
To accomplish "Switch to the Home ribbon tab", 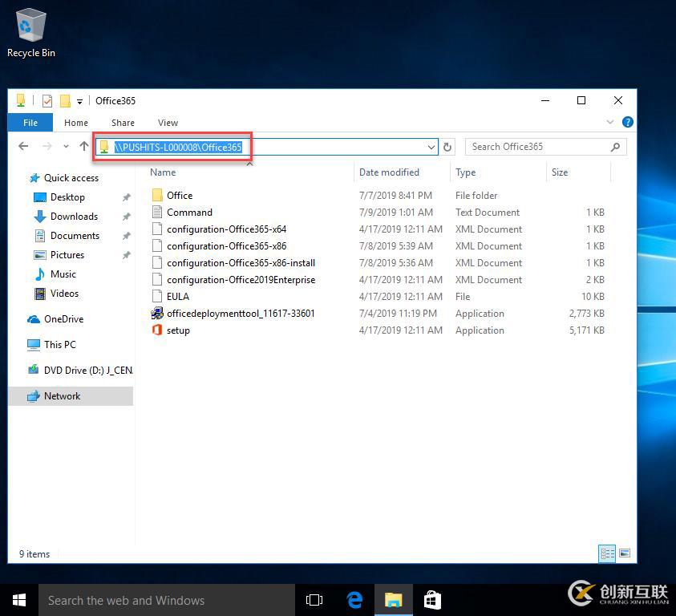I will pyautogui.click(x=76, y=123).
